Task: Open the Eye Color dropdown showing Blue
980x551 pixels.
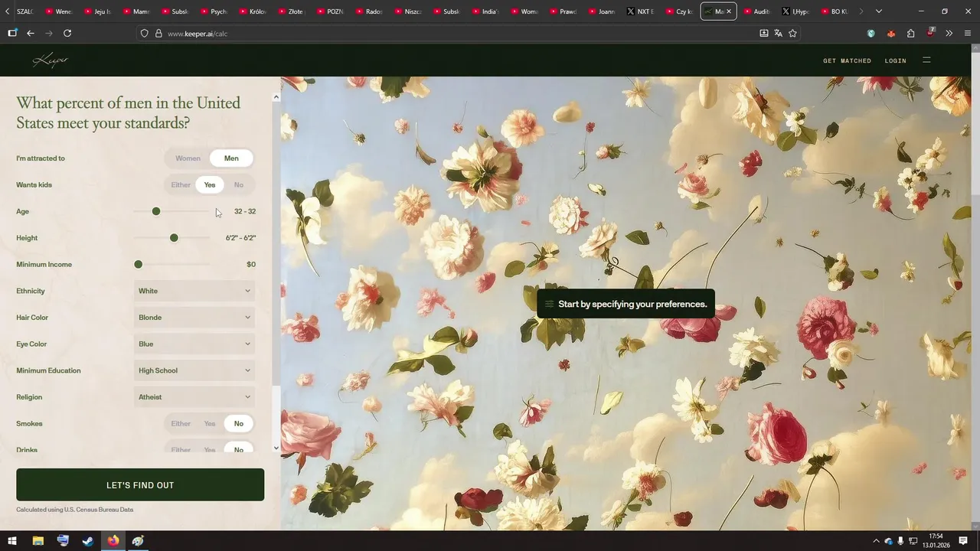Action: 194,344
